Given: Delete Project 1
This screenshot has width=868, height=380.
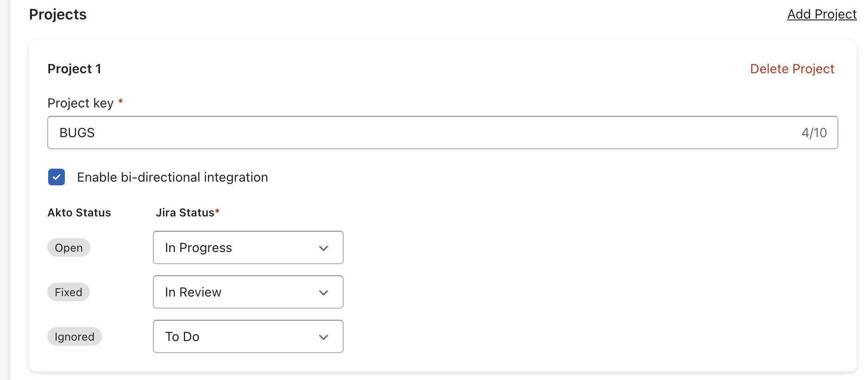Looking at the screenshot, I should tap(792, 69).
